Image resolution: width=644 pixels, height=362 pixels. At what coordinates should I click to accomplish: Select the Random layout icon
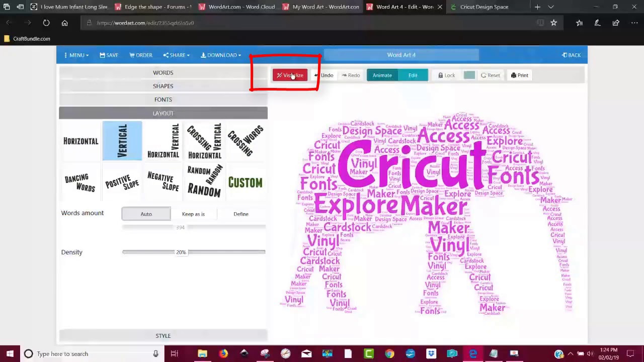point(204,183)
